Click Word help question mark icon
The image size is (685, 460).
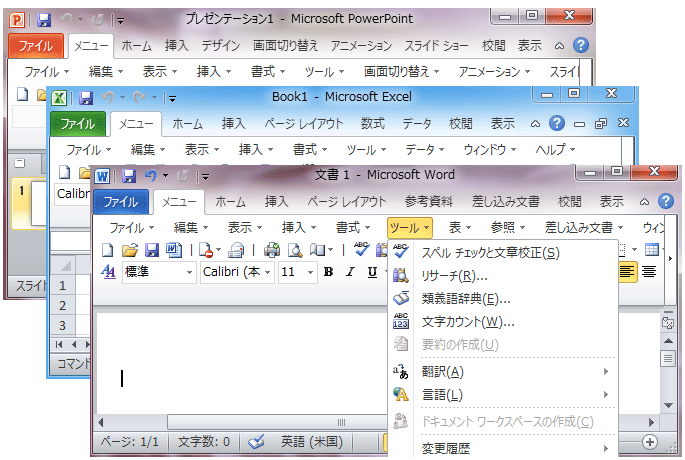[x=665, y=201]
